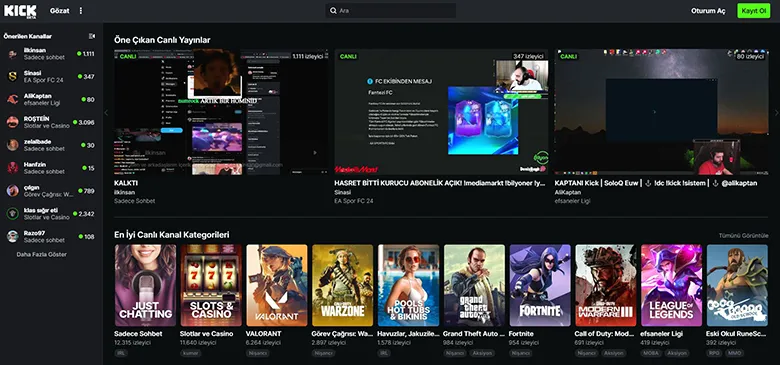Open the Sinasi EA Spor FC stream thumbnail
780x365 pixels.
(x=441, y=112)
